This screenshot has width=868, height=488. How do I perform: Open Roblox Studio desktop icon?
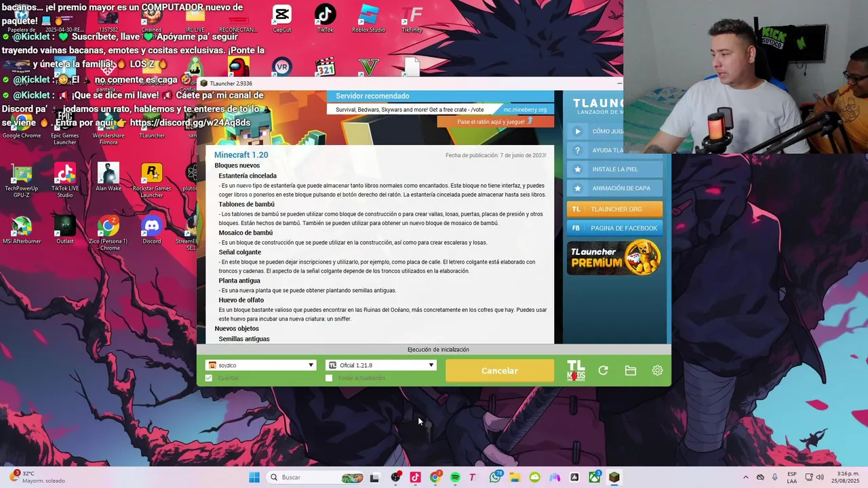pos(368,18)
